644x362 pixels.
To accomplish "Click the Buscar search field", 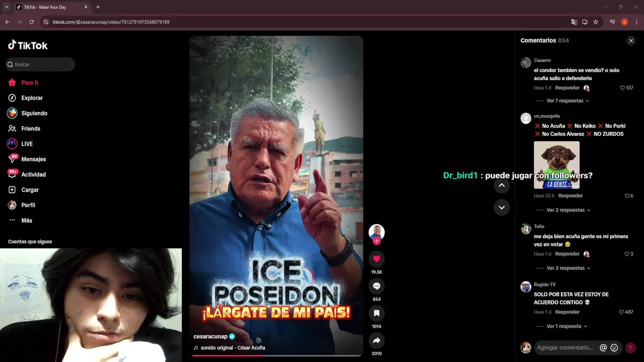I will [x=40, y=64].
